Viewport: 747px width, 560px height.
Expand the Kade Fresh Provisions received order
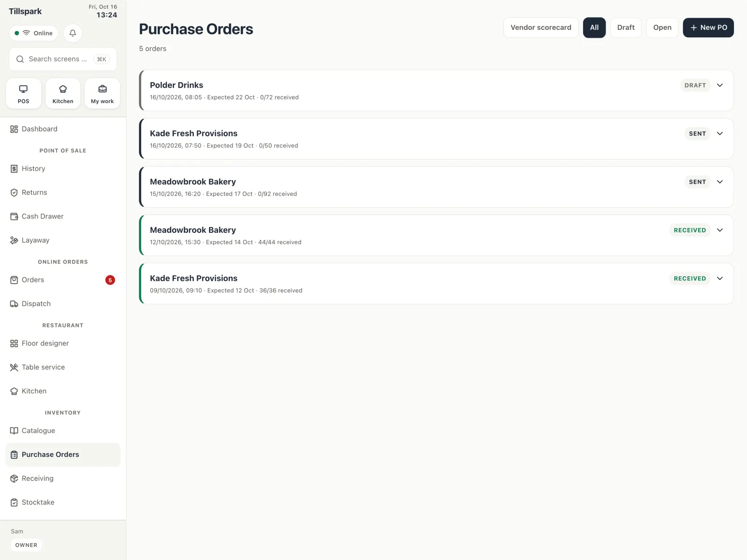coord(720,279)
